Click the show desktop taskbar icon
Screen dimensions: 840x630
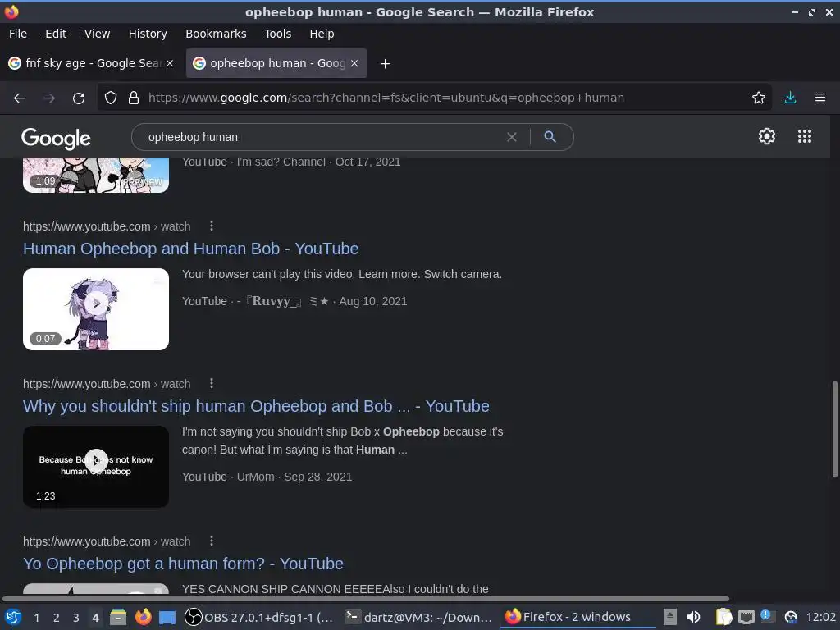pos(167,618)
